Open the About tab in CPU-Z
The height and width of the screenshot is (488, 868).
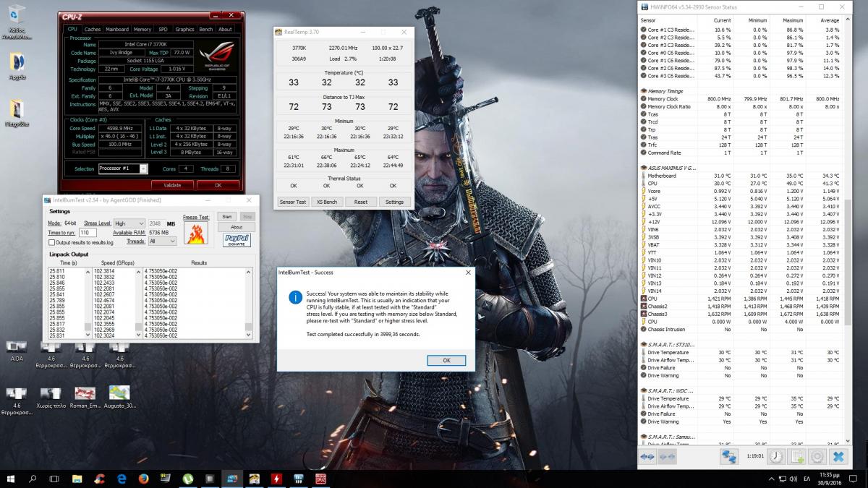point(226,30)
